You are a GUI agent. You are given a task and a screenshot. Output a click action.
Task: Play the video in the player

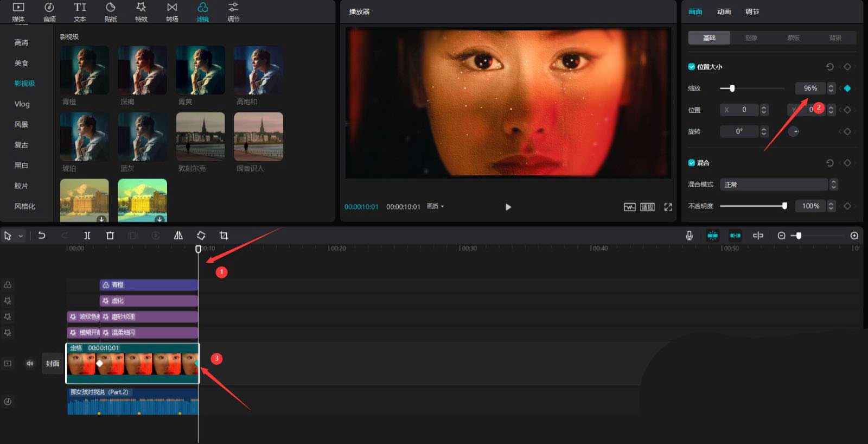tap(508, 207)
